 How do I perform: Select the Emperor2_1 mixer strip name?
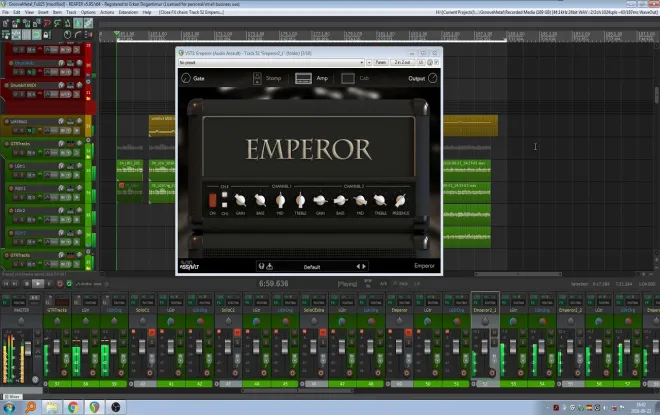click(485, 310)
